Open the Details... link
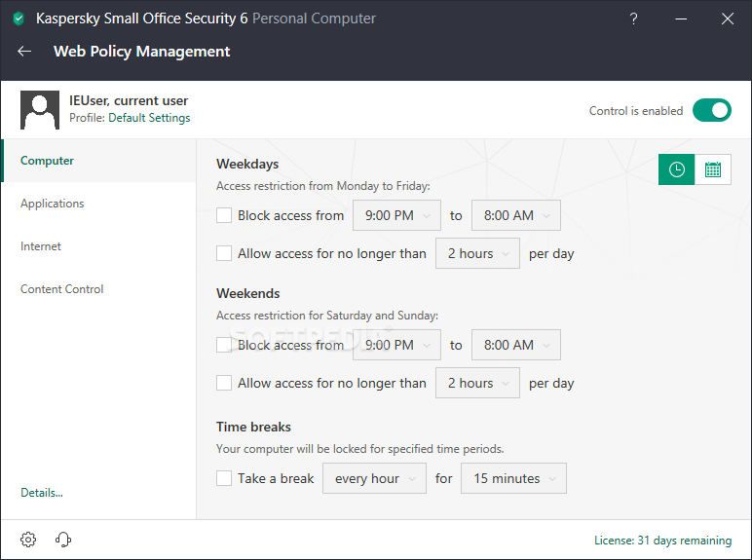 pos(42,493)
